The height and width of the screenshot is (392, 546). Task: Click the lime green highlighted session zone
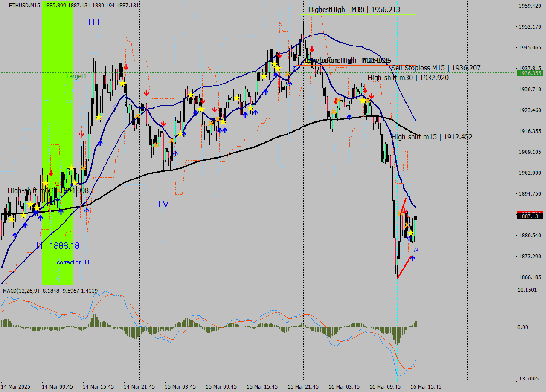point(58,128)
